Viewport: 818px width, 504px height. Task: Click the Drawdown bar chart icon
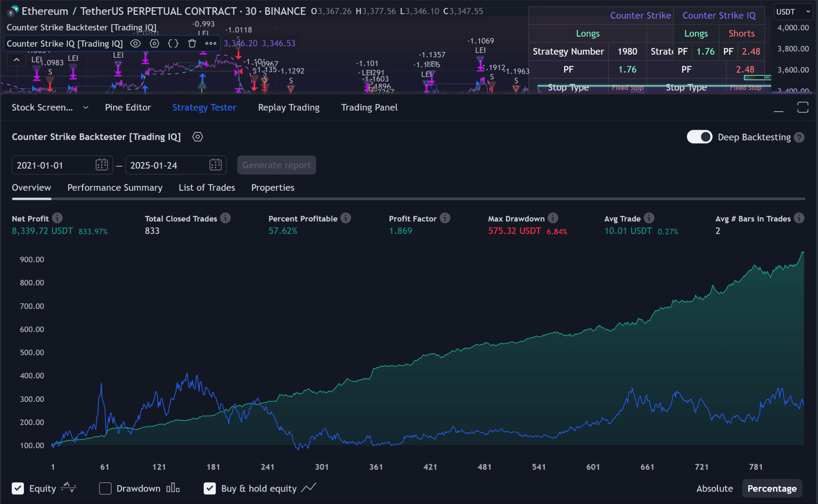pos(173,488)
